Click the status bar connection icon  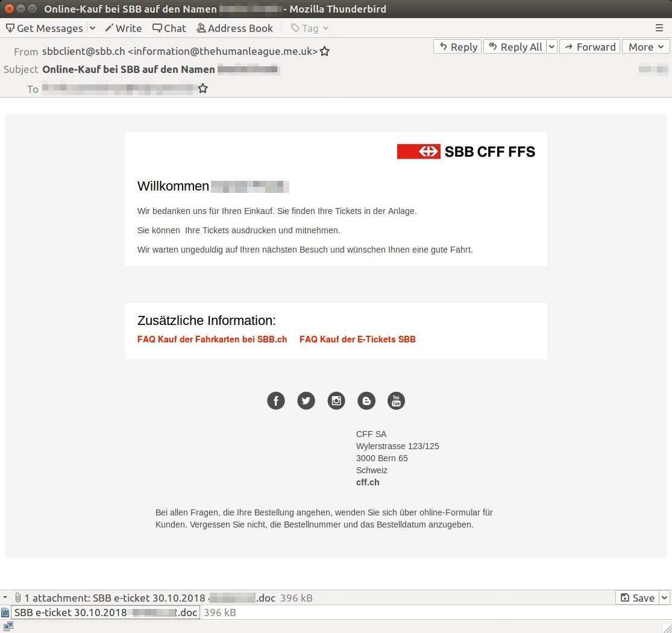[x=8, y=626]
